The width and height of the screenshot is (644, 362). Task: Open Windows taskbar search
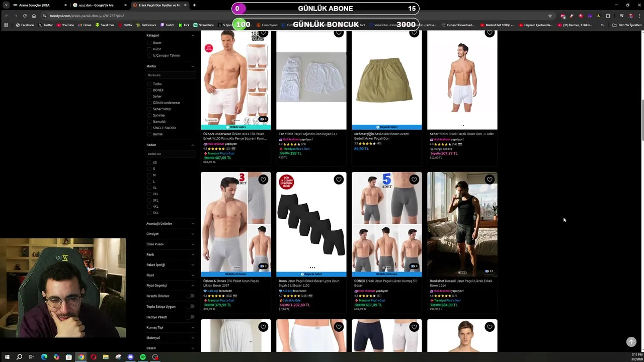(x=19, y=357)
